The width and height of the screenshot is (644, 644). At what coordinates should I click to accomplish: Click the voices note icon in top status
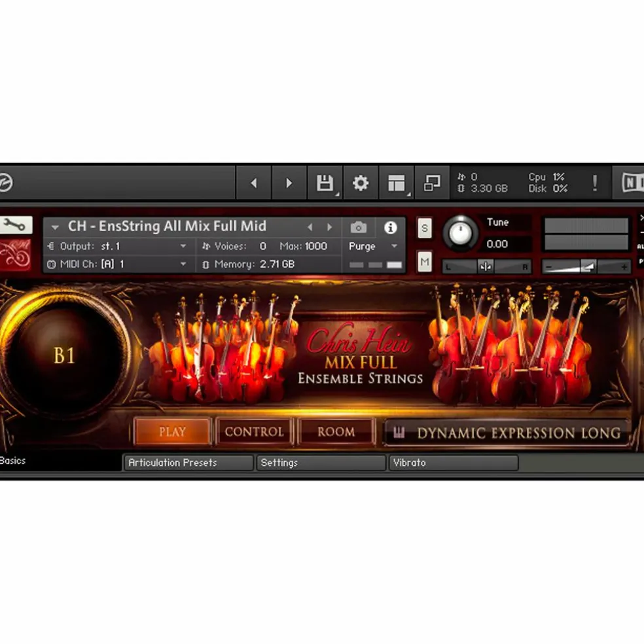click(x=461, y=177)
